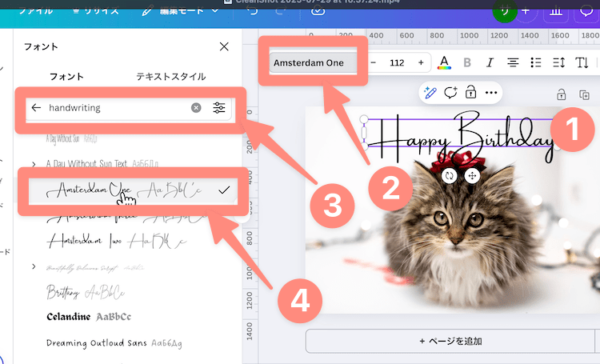This screenshot has width=600, height=364.
Task: Add a comment from the floating toolbar
Action: click(x=450, y=93)
